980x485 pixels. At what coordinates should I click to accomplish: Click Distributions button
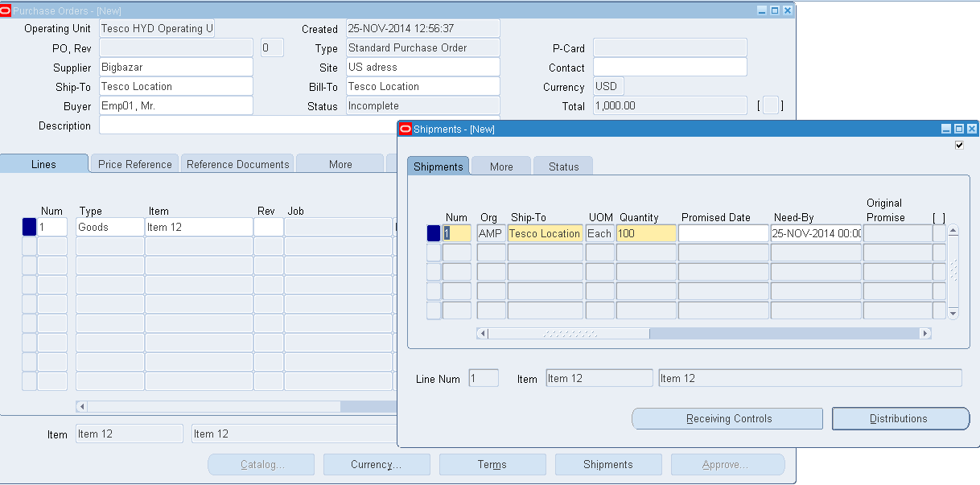coord(900,418)
